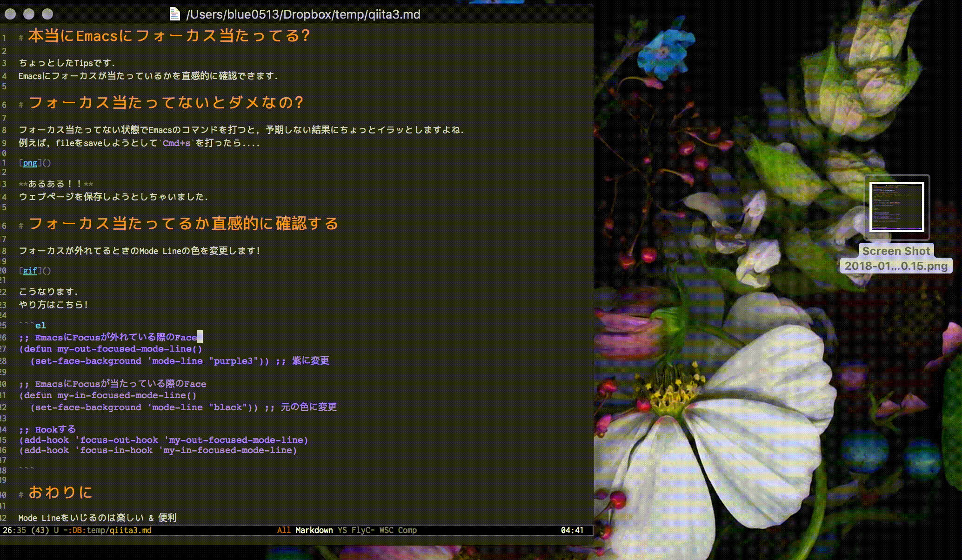
Task: Click the window title path /Users/blue0513/Dropbox/temp/qiita3.md
Action: [x=303, y=14]
